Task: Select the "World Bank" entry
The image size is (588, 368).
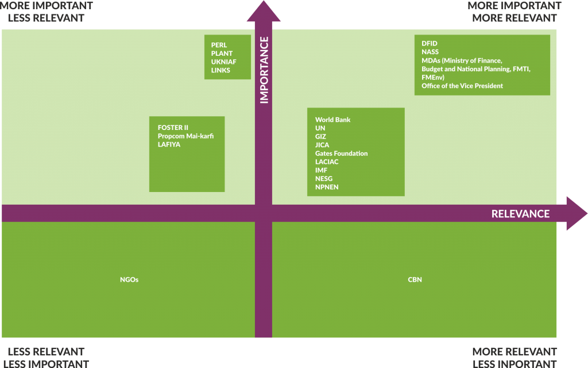Action: (x=332, y=120)
